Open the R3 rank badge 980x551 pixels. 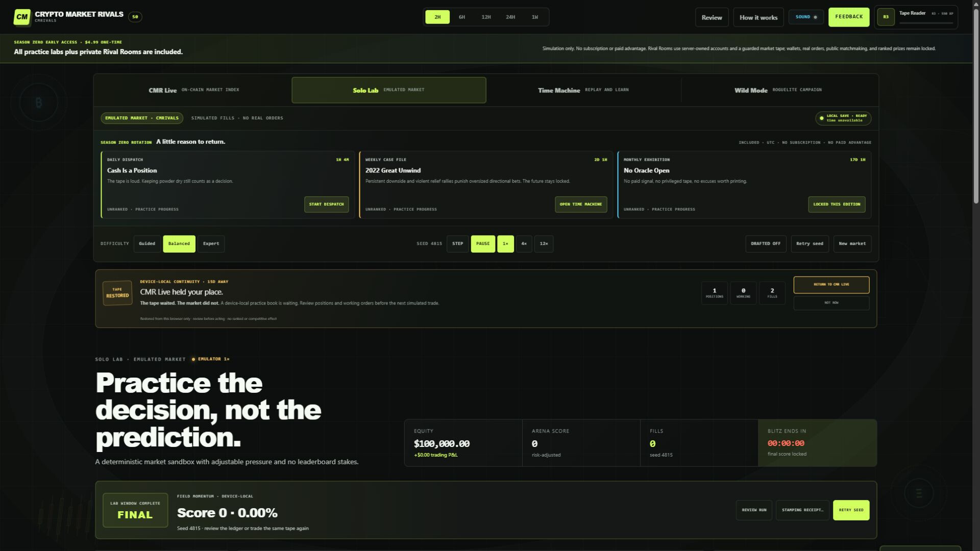pyautogui.click(x=886, y=17)
